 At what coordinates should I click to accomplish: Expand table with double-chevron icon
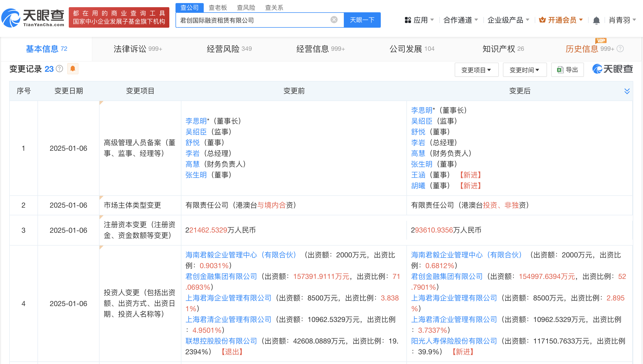(627, 91)
